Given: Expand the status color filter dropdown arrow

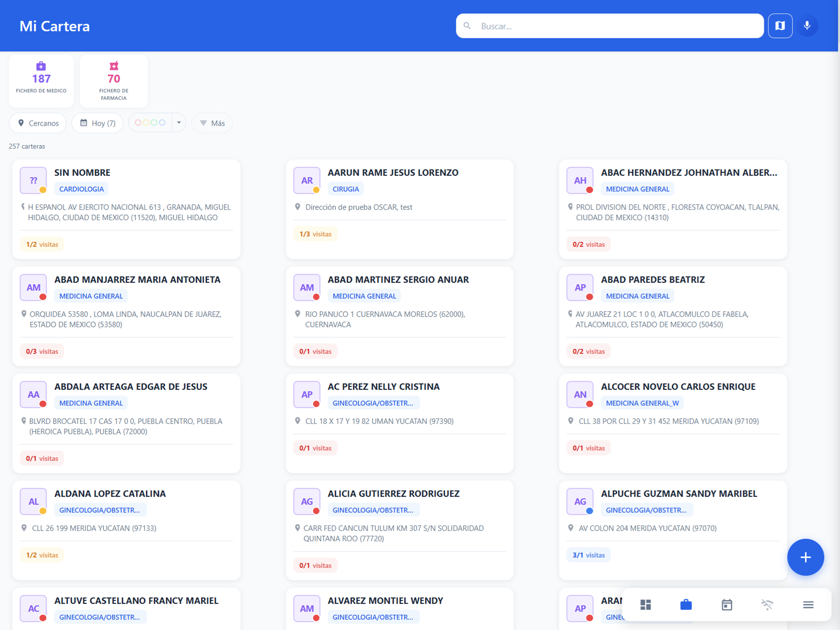Looking at the screenshot, I should coord(179,123).
